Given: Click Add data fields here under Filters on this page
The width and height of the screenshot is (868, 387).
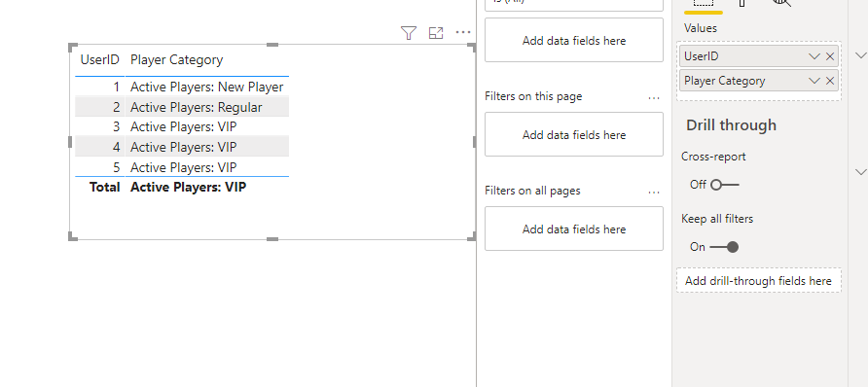Looking at the screenshot, I should (574, 134).
